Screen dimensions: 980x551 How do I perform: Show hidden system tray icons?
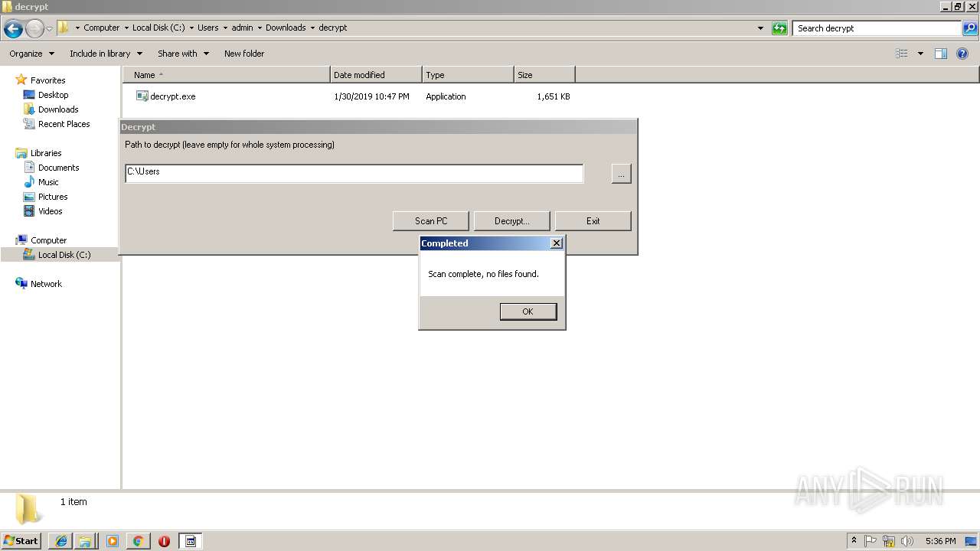click(854, 541)
